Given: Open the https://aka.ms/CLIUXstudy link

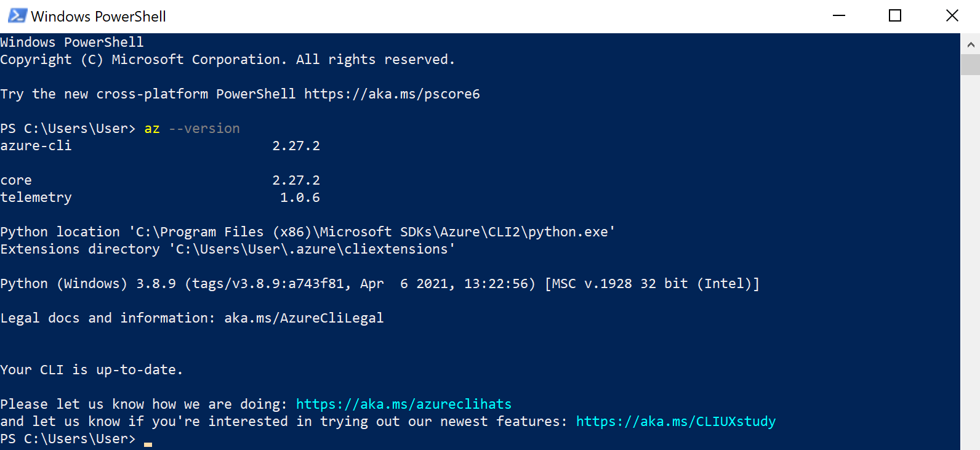Looking at the screenshot, I should tap(675, 421).
